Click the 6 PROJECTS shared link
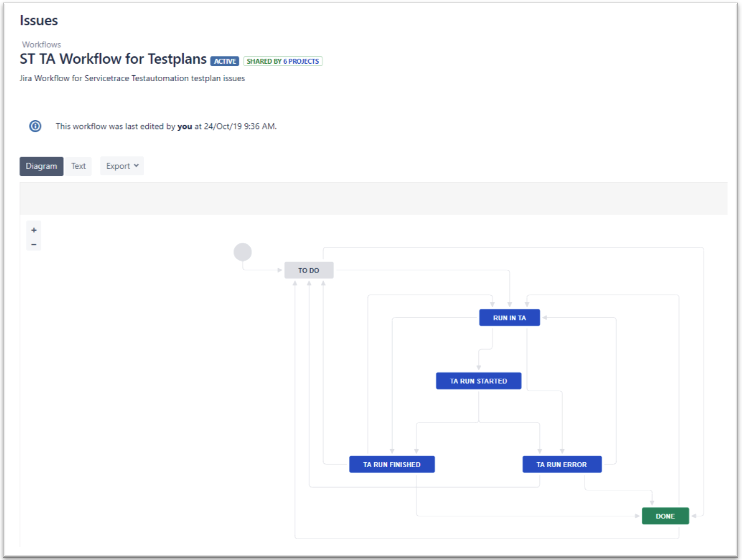Viewport: 742px width, 560px height. (x=301, y=61)
